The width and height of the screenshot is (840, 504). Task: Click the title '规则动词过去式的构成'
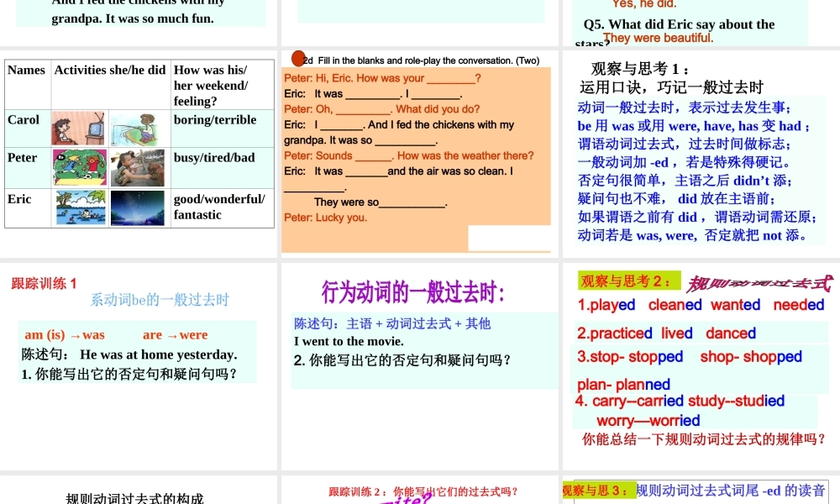click(134, 499)
